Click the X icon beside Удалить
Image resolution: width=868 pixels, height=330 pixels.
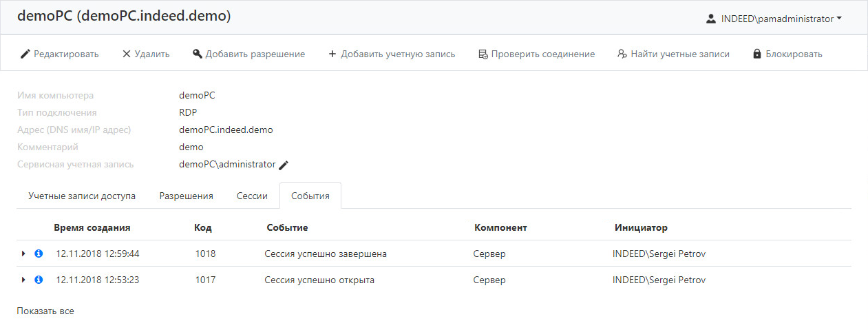pyautogui.click(x=126, y=54)
